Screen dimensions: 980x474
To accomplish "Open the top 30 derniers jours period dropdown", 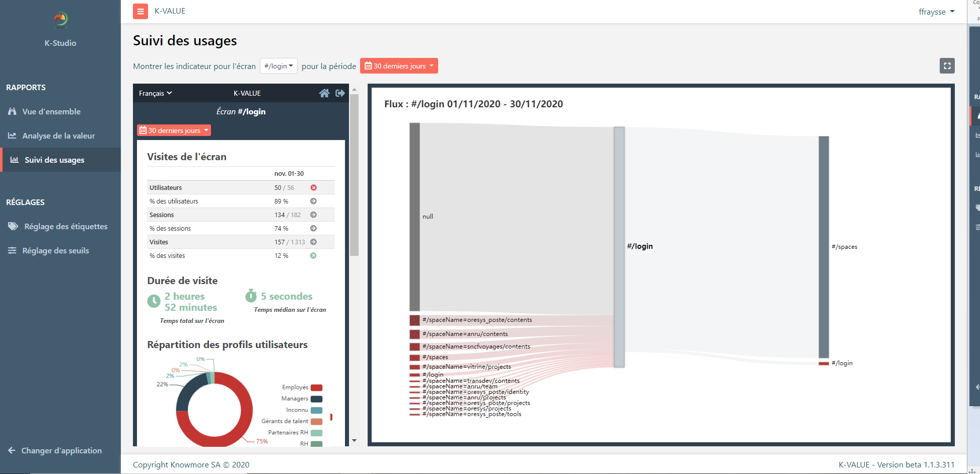I will point(399,66).
